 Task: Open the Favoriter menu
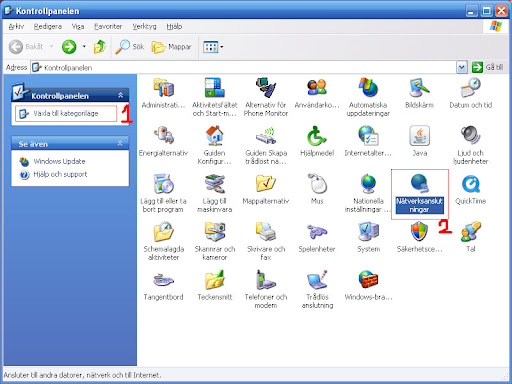108,26
